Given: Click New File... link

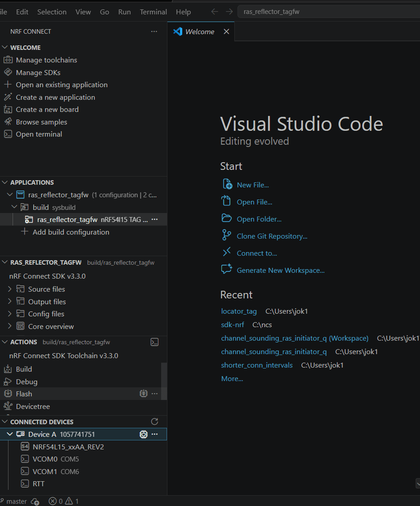Looking at the screenshot, I should coord(253,185).
